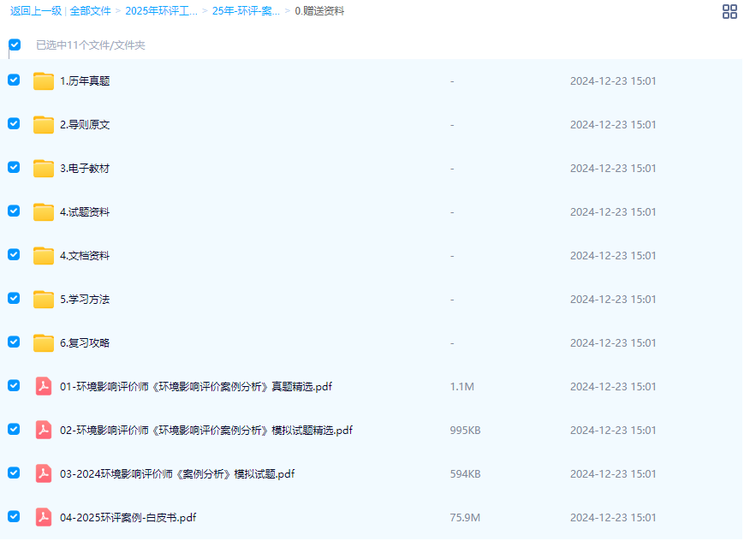The image size is (756, 547).
Task: Open the 5.学习方法 folder icon
Action: point(44,300)
